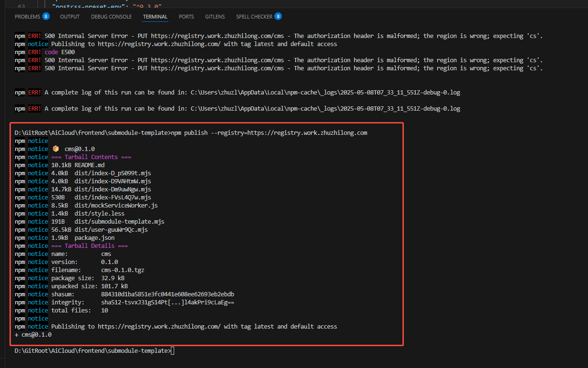Click the '1.9kB package.json' line
Viewport: 588px width, 368px height.
[83, 238]
